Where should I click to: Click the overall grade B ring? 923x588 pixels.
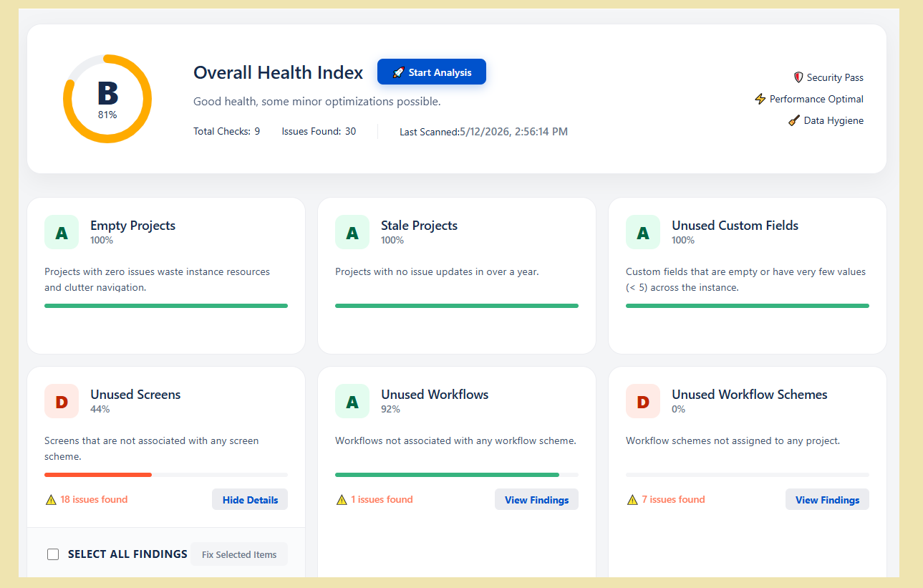tap(107, 99)
